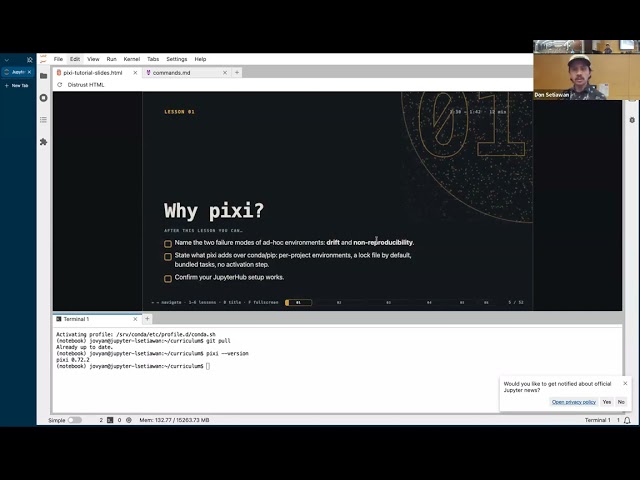This screenshot has width=640, height=480.
Task: Jump to lesson 01 in slide progress bar
Action: point(298,302)
